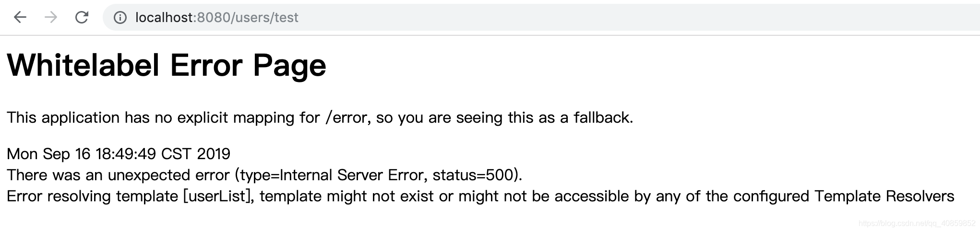Open the site information icon

(x=120, y=18)
